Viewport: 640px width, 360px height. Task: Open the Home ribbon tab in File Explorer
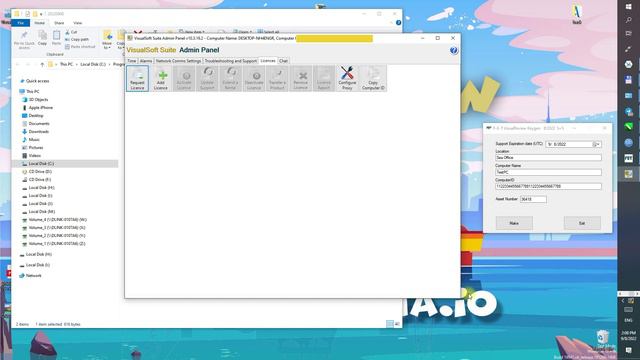(40, 23)
